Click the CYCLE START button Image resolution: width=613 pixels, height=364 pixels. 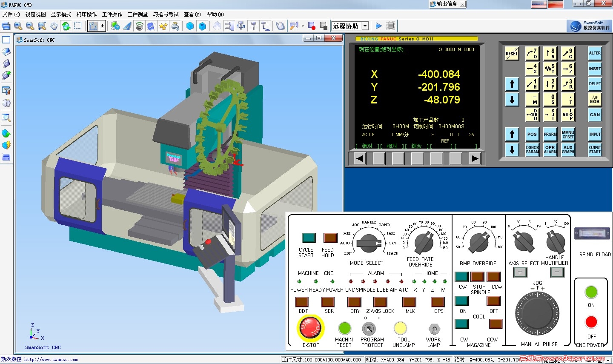(x=308, y=238)
